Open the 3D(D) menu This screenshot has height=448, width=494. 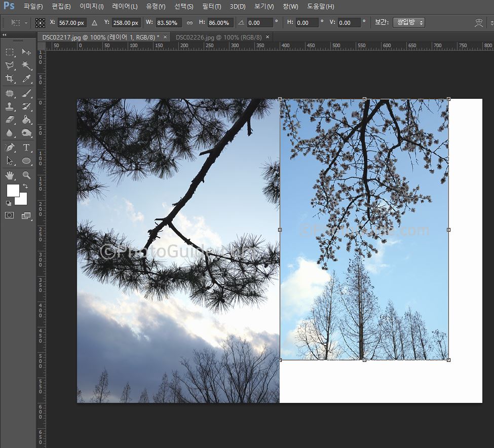tap(238, 6)
